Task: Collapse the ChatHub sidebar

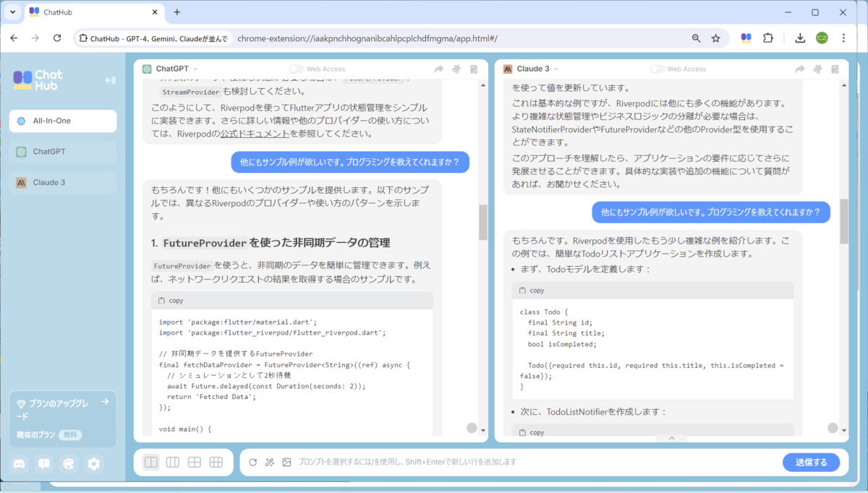Action: pyautogui.click(x=110, y=80)
